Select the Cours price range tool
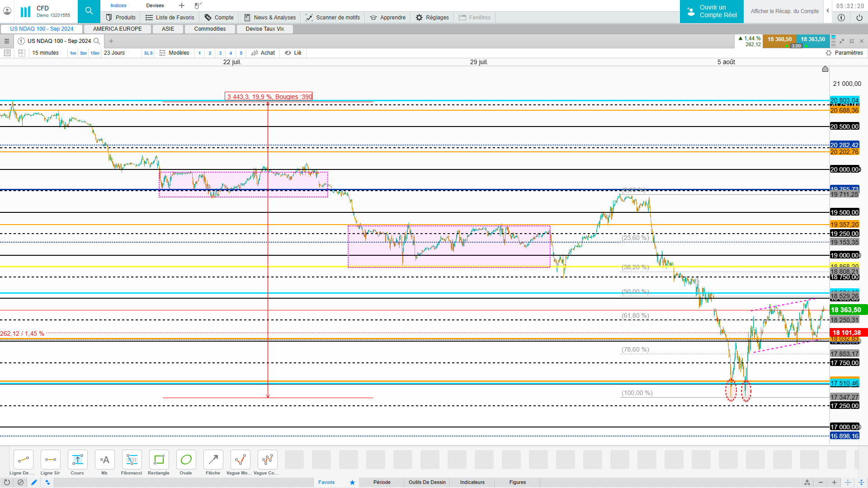 click(x=77, y=460)
